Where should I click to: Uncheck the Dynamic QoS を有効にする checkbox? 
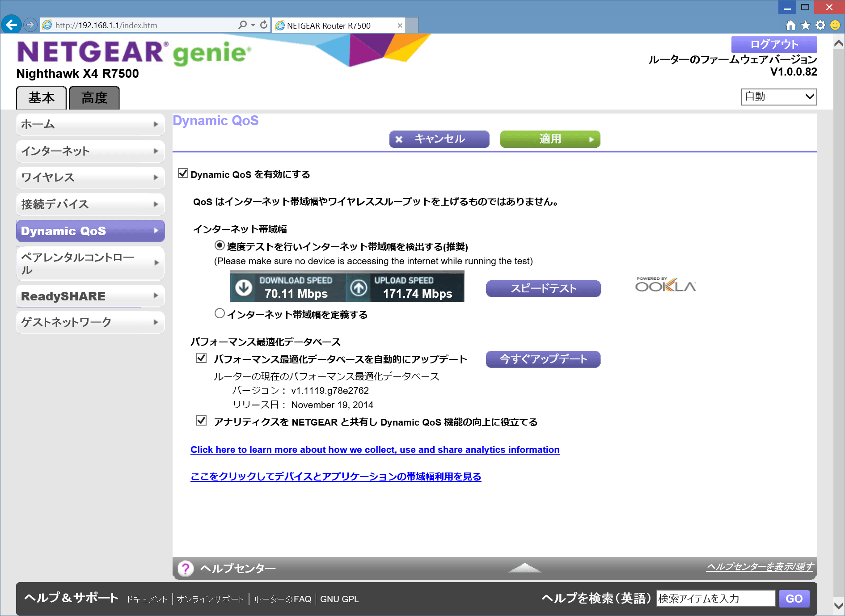tap(183, 173)
